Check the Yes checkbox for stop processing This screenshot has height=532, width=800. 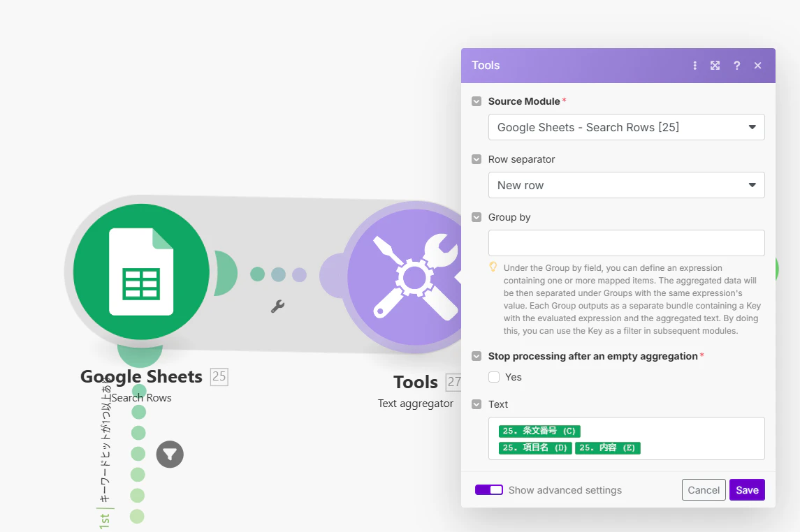coord(494,377)
